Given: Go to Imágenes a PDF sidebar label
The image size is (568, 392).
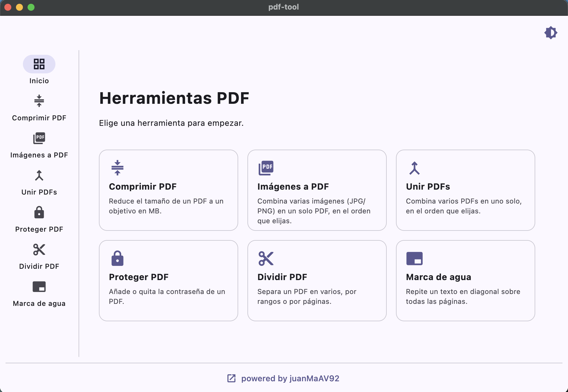Looking at the screenshot, I should [x=39, y=155].
